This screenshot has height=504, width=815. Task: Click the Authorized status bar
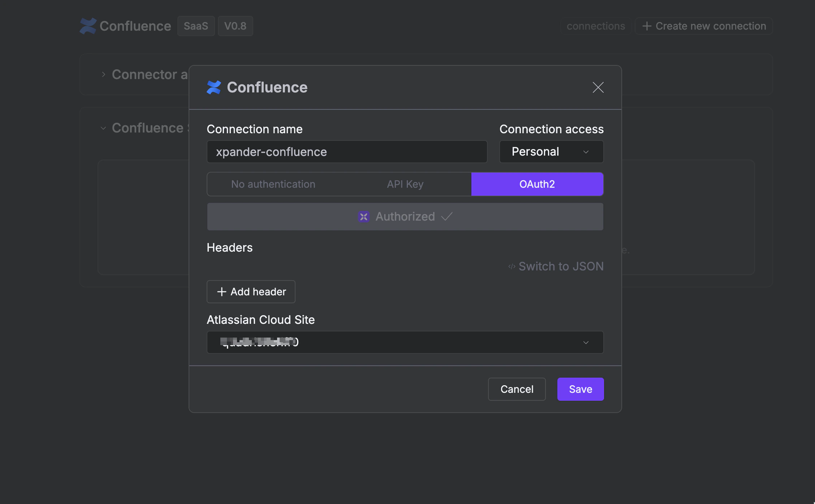tap(405, 217)
